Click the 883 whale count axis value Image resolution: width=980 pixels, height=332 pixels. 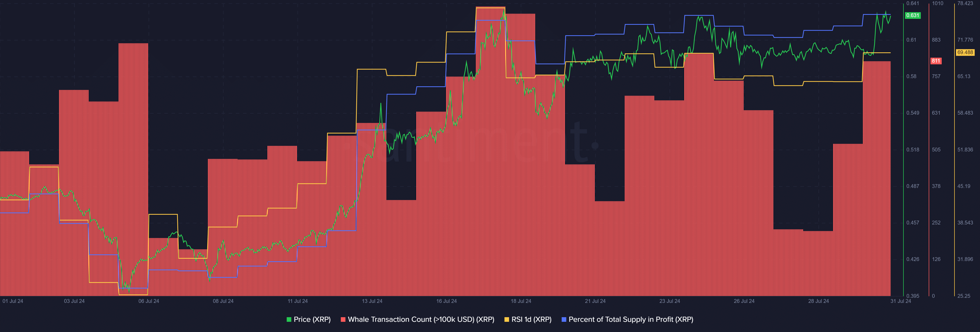936,40
